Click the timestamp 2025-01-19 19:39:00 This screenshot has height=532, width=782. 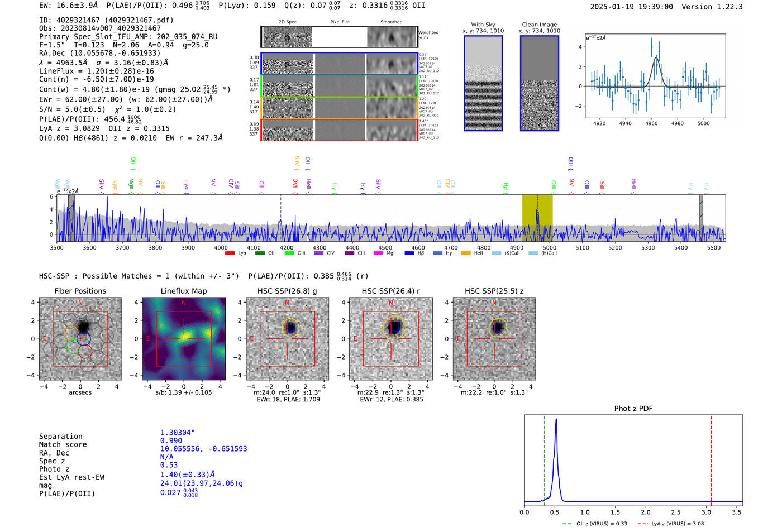632,7
